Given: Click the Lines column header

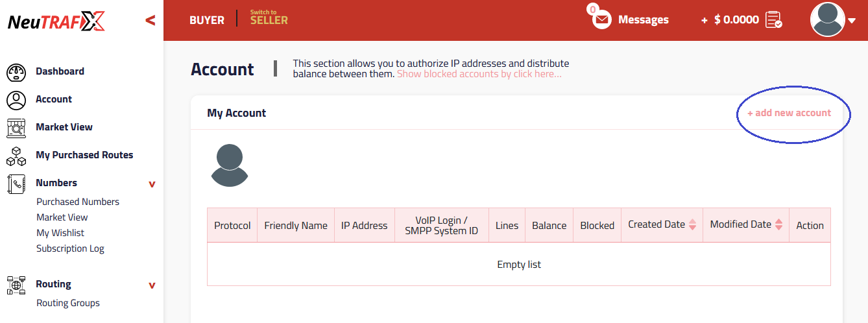Looking at the screenshot, I should 507,226.
